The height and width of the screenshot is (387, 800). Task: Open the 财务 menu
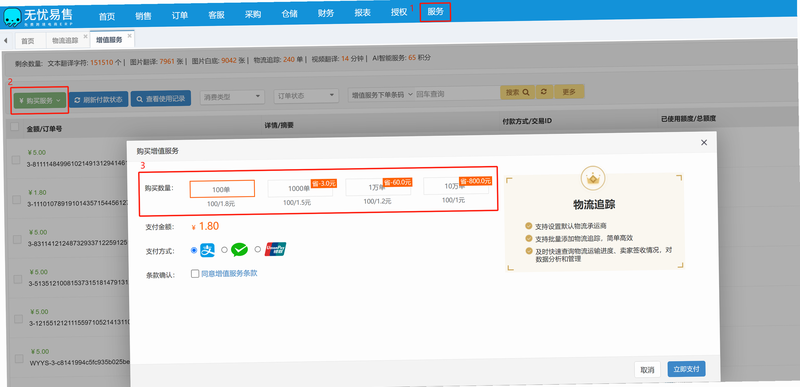click(326, 13)
